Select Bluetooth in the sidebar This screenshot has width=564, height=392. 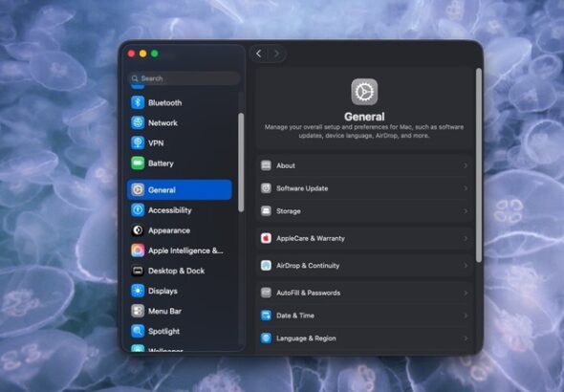click(180, 102)
